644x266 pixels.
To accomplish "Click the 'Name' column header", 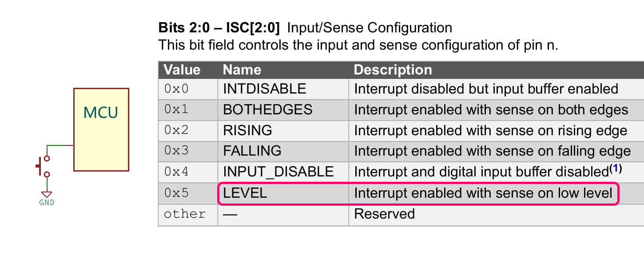I will [x=242, y=70].
